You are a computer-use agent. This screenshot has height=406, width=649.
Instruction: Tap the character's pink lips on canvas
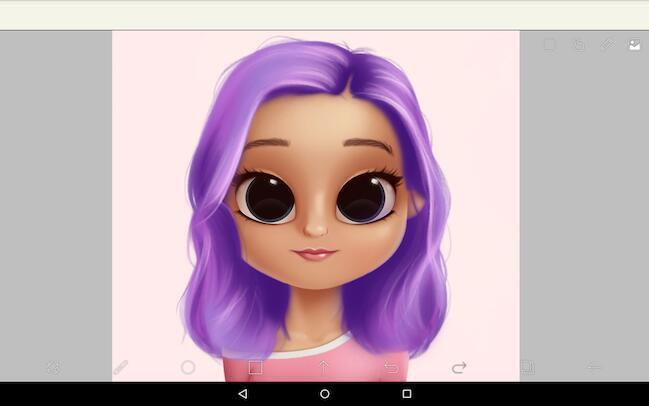[x=316, y=254]
